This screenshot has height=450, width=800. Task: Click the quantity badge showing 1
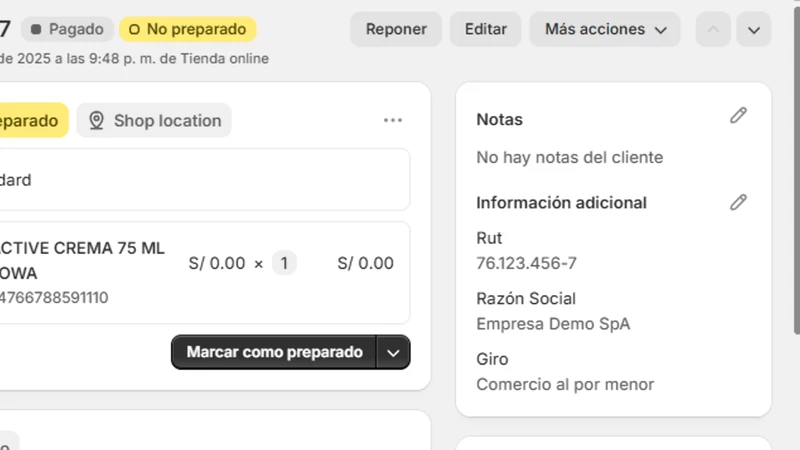point(284,263)
